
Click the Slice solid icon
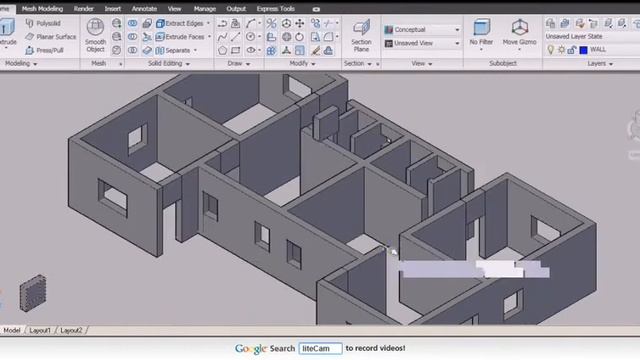click(x=147, y=37)
